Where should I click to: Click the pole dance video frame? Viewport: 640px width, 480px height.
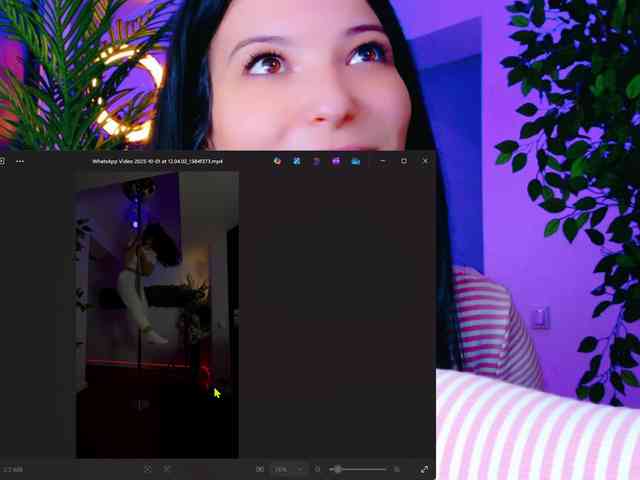point(157,315)
